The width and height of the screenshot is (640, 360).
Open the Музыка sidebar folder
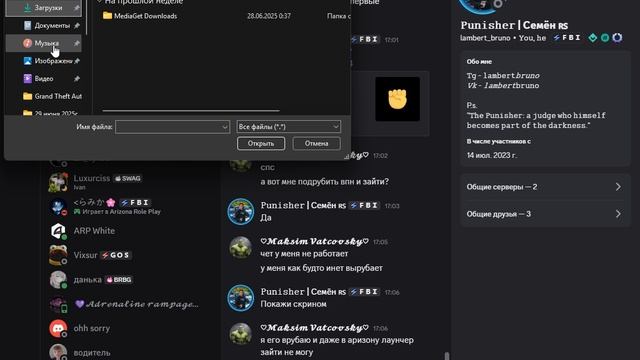tap(44, 43)
